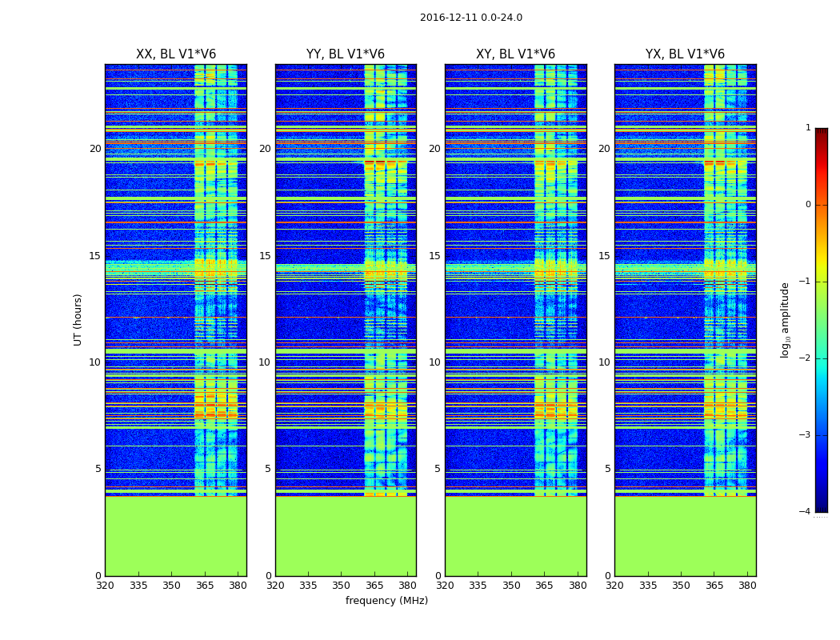Click the date title 2016-12-11 0.0-24.0
The height and width of the screenshot is (640, 840).
coord(471,18)
